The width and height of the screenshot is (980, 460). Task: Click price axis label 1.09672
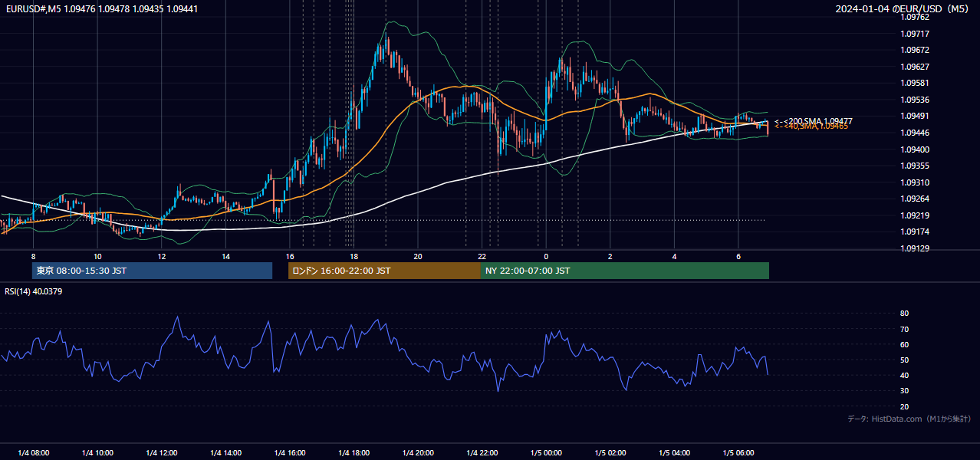[916, 50]
